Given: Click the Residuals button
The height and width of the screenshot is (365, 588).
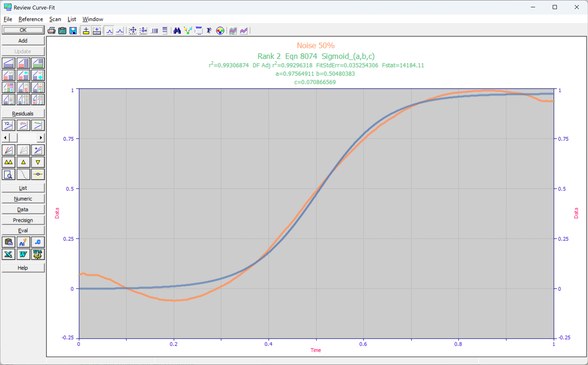Looking at the screenshot, I should [23, 113].
